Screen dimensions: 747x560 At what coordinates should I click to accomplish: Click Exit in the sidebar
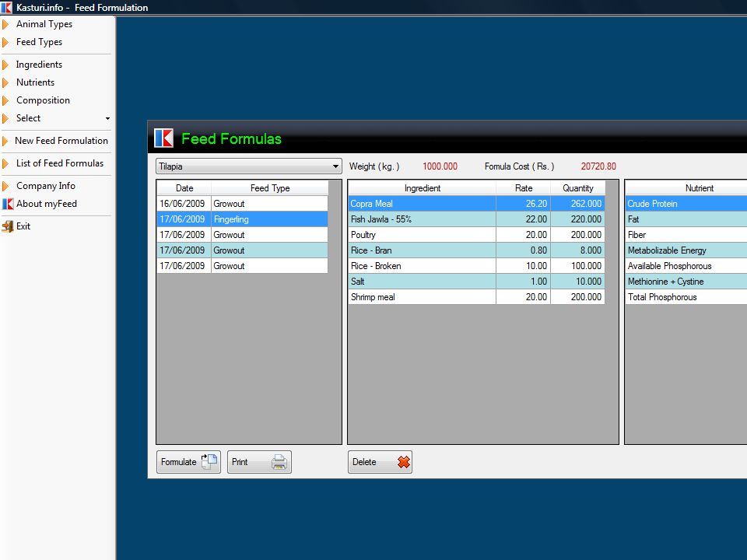tap(23, 226)
